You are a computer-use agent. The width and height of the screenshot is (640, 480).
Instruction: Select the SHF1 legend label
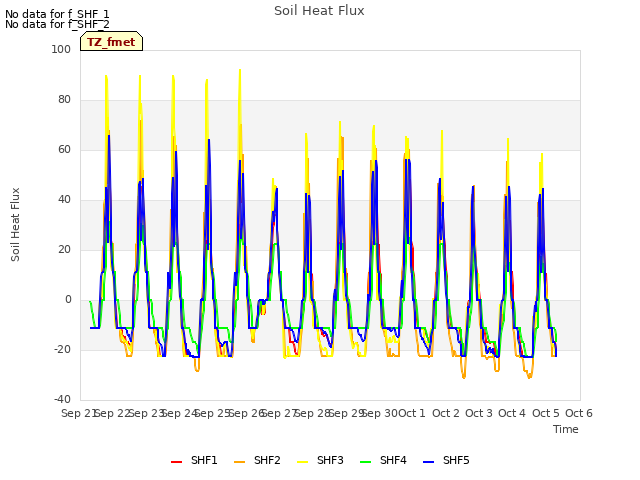click(x=204, y=460)
